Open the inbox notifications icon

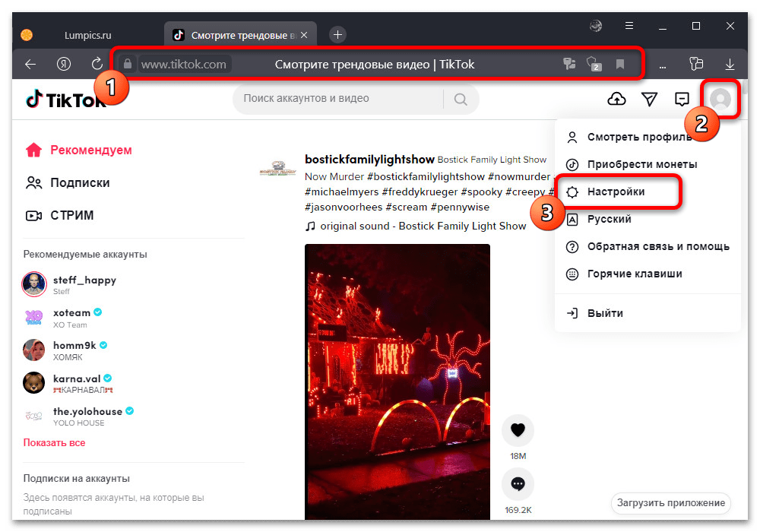682,99
